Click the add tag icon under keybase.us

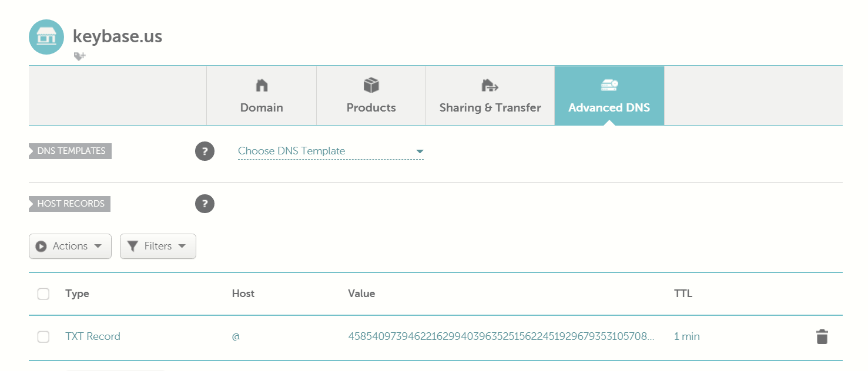[x=79, y=56]
